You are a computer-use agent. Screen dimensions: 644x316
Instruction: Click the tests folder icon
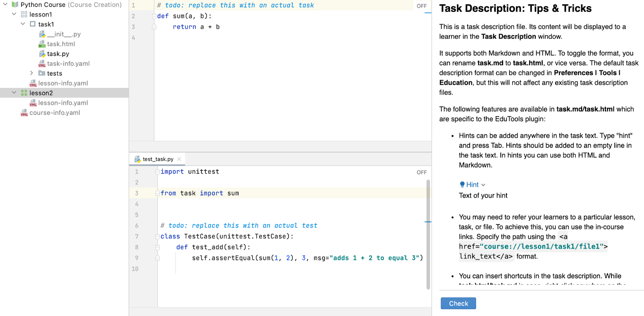click(42, 73)
